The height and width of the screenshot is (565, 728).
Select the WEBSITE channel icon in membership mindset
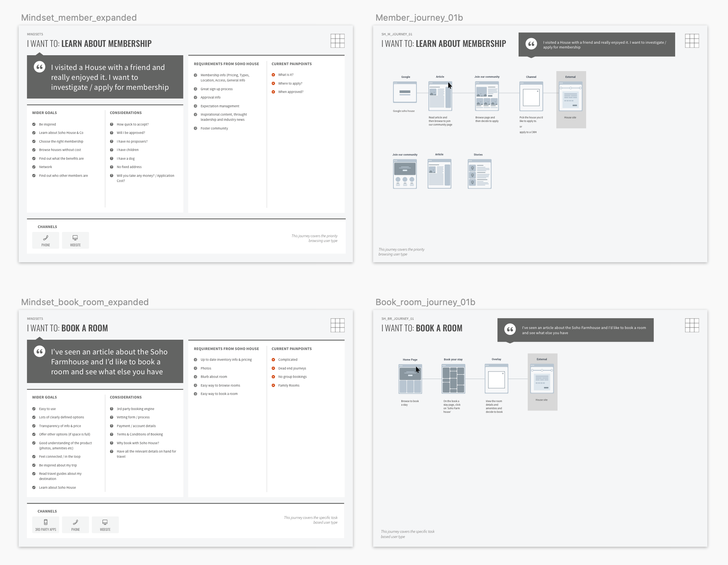click(x=76, y=240)
